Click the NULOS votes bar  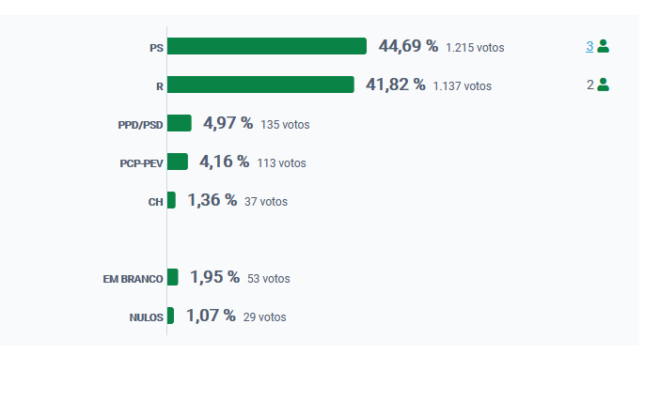(x=170, y=316)
